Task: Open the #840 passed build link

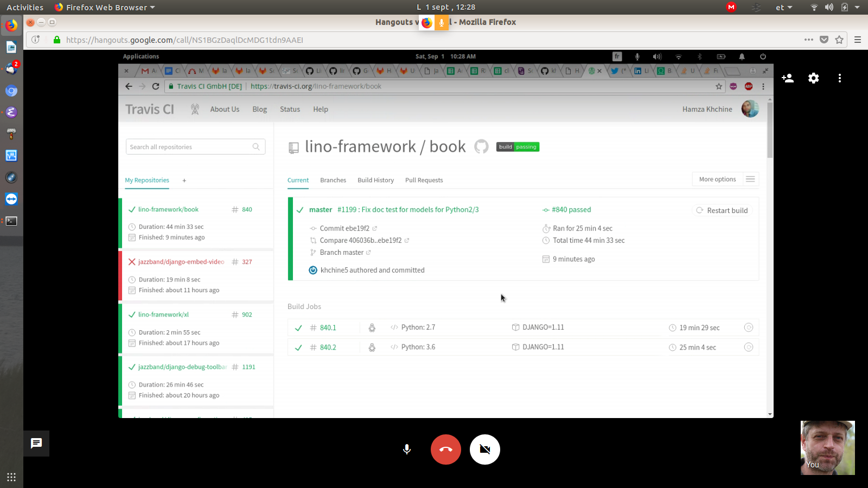Action: click(571, 209)
